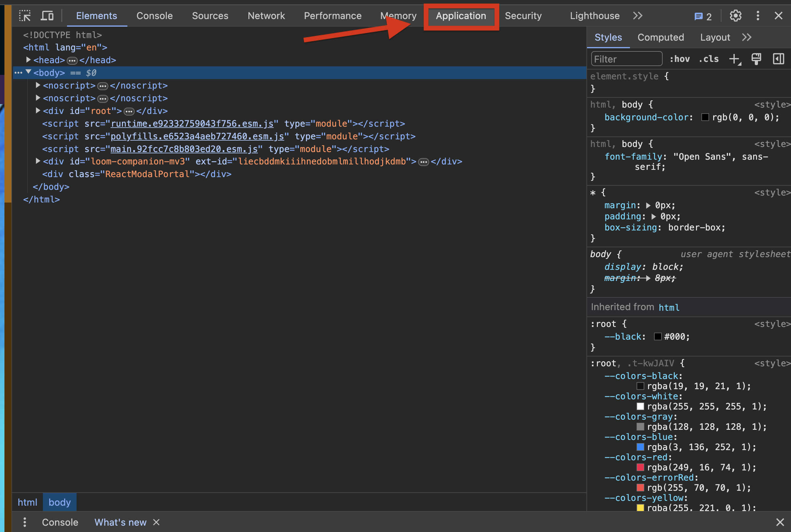Expand the loom-companion-mv3 div node
Screen dimensions: 791x532
pos(38,161)
